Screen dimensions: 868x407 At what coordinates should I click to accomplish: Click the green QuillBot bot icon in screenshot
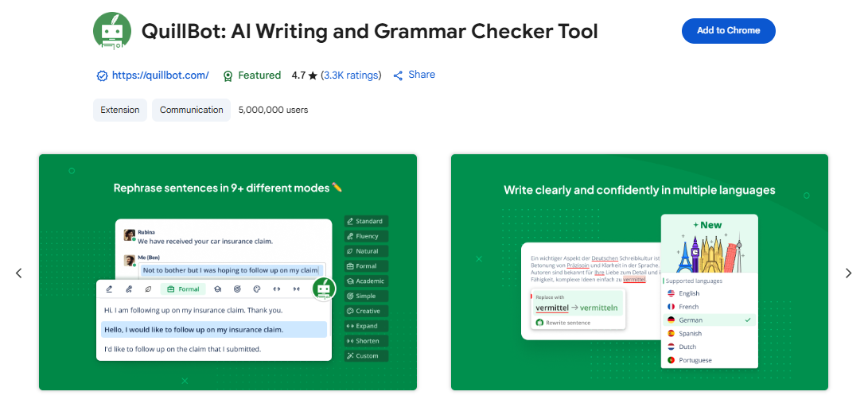coord(323,289)
